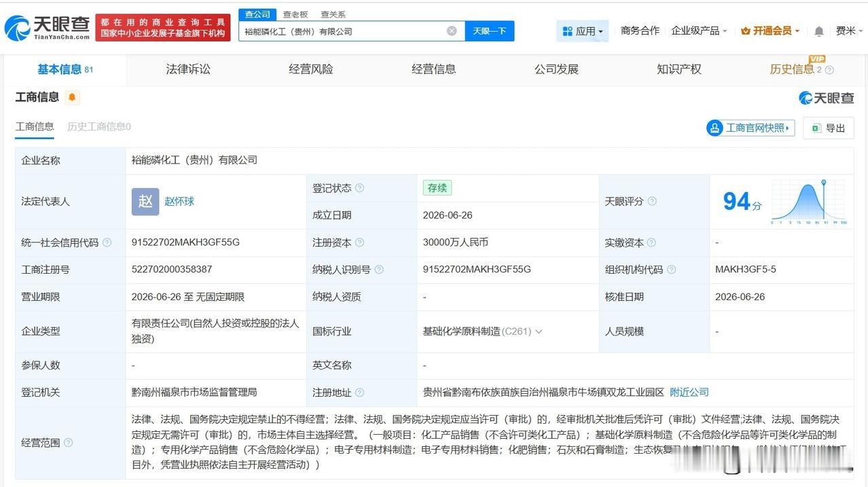Click the 30000万人民币 registered capital value

455,242
